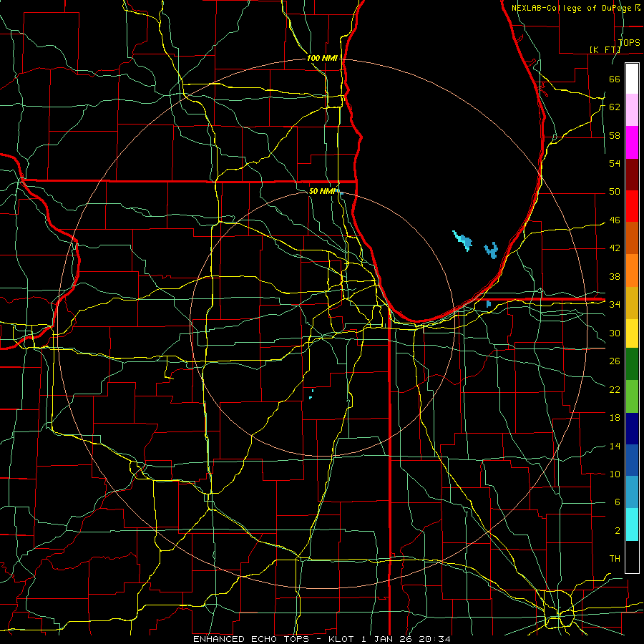Select the magenta legend swatch
Image resolution: width=644 pixels, height=644 pixels.
click(x=632, y=142)
